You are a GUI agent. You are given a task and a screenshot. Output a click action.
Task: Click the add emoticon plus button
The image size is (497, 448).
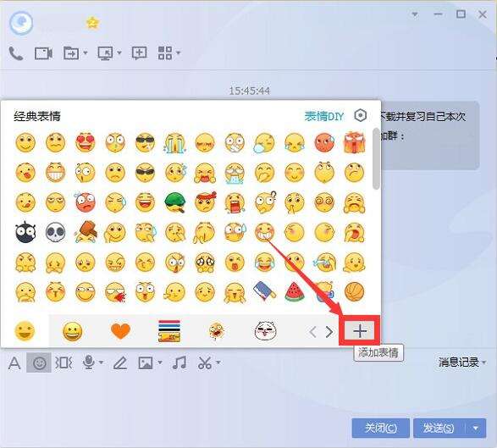tap(360, 331)
